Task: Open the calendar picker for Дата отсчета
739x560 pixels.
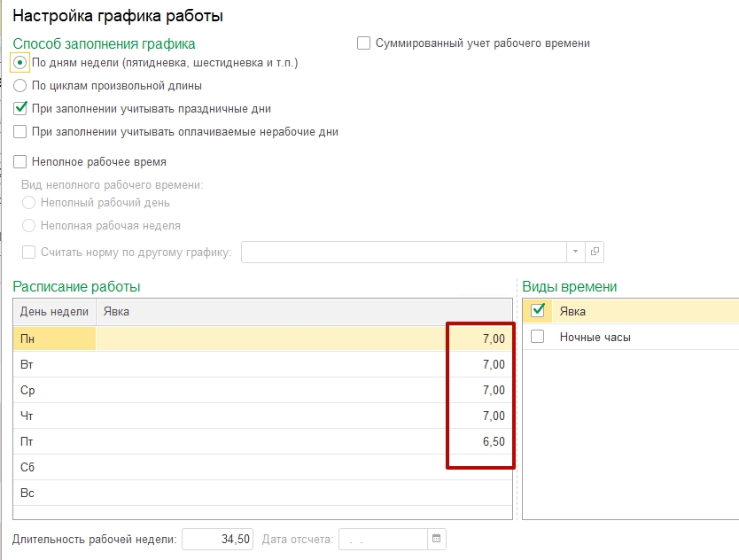Action: click(x=436, y=539)
